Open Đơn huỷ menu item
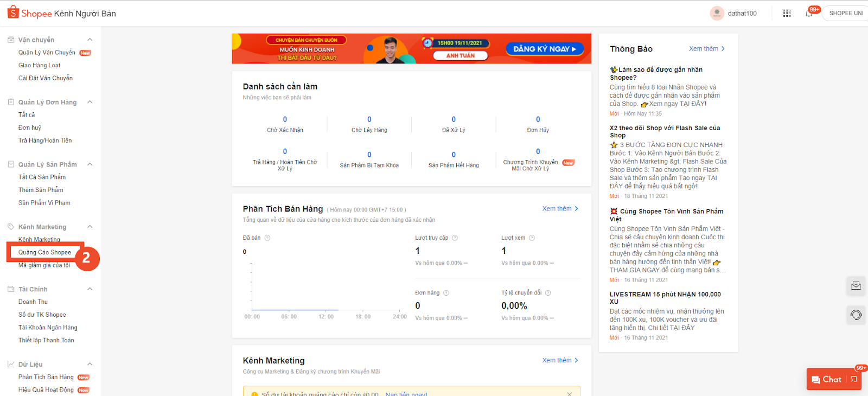Screen dimensions: 868x396 (30, 127)
